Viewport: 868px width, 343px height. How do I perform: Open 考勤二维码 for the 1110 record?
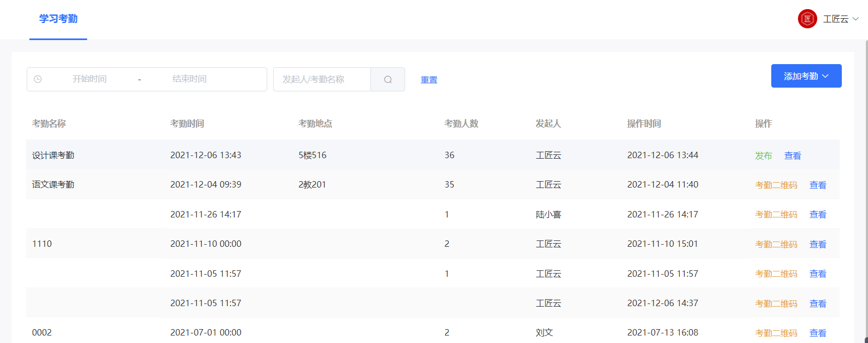pos(776,244)
